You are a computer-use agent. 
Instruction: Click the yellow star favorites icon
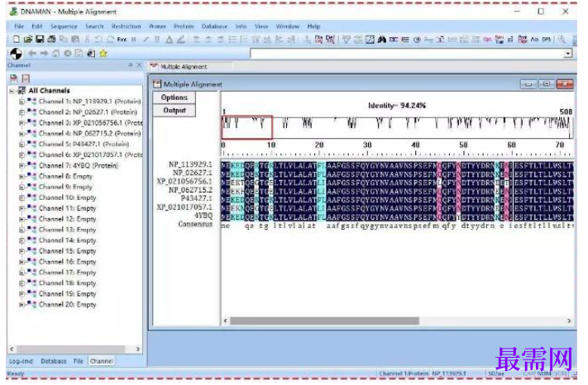pos(103,54)
